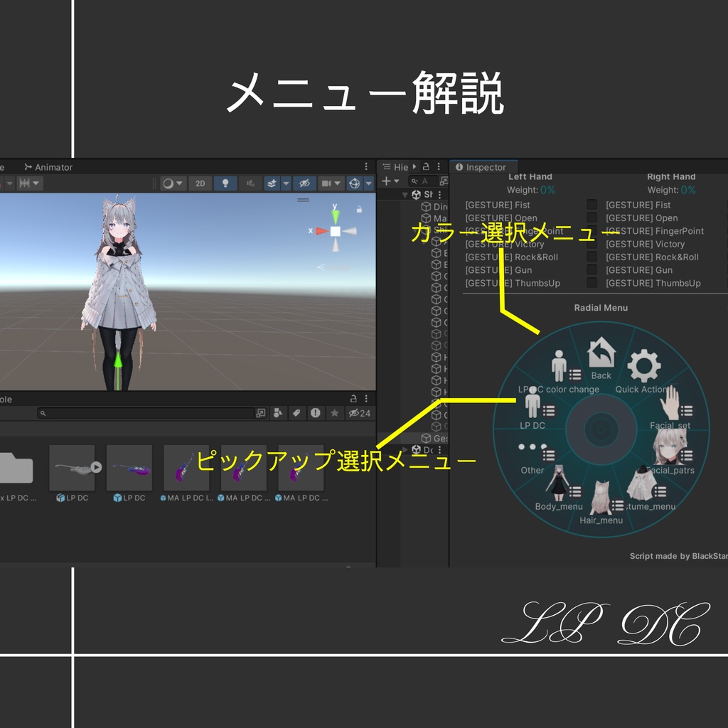Open the Gizmos dropdown arrow
The width and height of the screenshot is (728, 728).
pos(369,183)
